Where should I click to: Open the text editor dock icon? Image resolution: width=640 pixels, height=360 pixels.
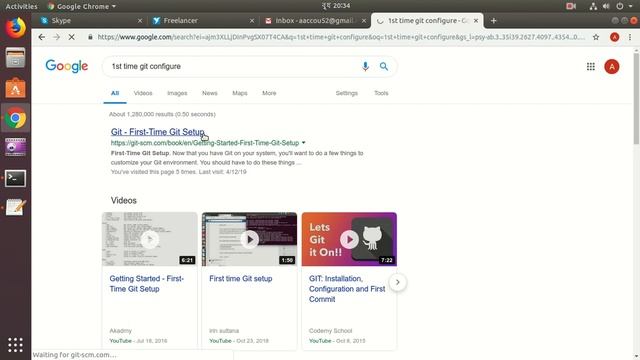tap(16, 207)
